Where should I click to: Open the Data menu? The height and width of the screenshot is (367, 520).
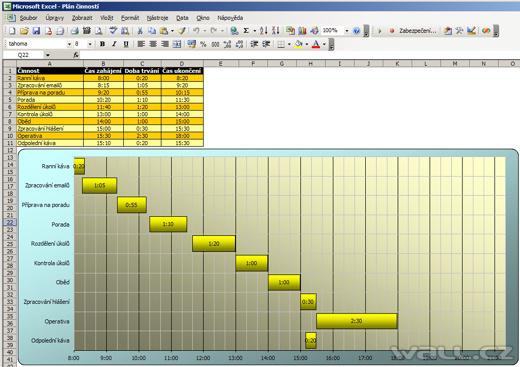[182, 18]
